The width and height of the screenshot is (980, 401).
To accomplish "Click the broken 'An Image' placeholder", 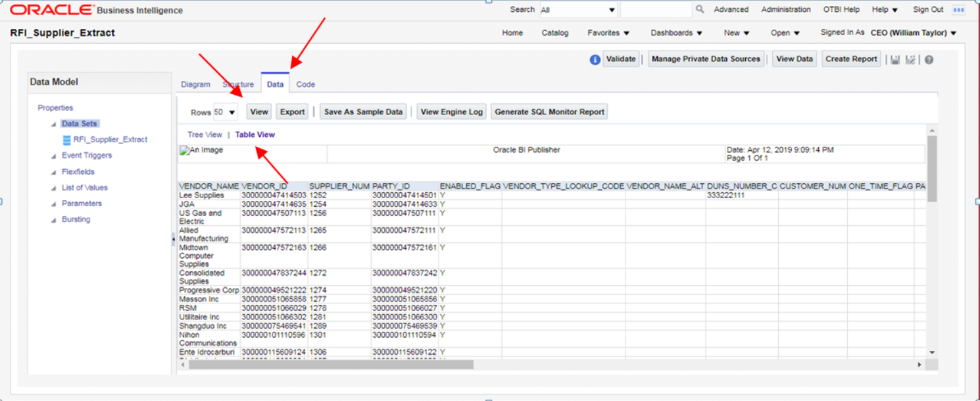I will (201, 150).
